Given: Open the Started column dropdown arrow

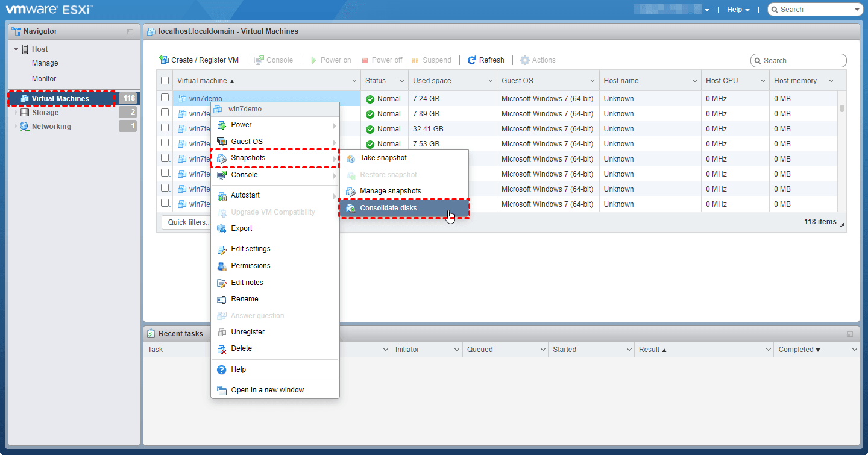Looking at the screenshot, I should tap(628, 350).
